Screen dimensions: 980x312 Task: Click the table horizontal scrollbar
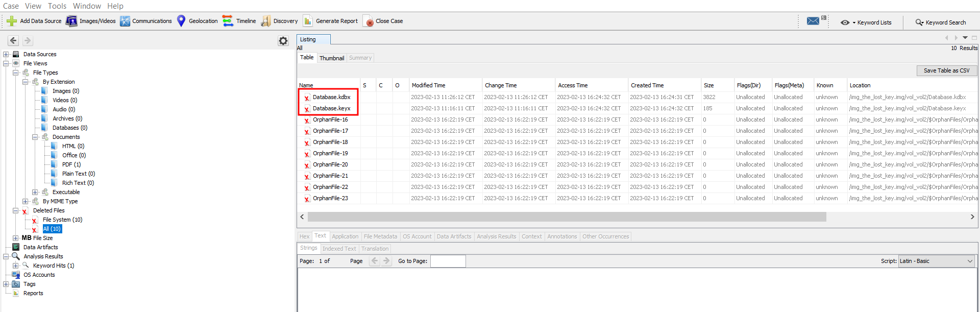pos(567,217)
